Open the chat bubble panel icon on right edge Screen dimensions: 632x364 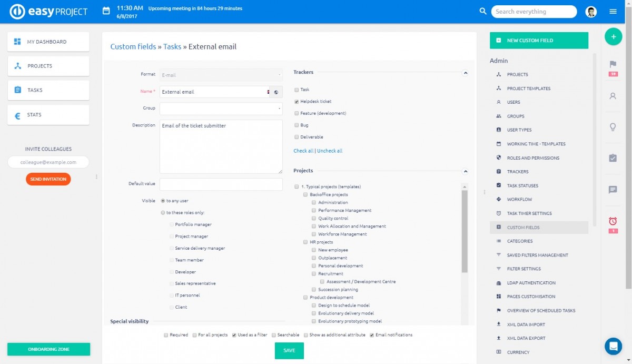coord(613,190)
